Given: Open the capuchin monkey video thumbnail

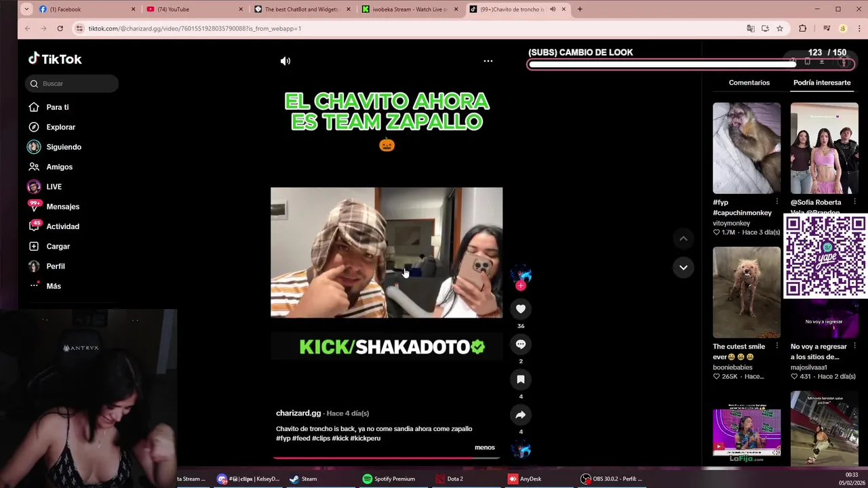Looking at the screenshot, I should (x=747, y=148).
